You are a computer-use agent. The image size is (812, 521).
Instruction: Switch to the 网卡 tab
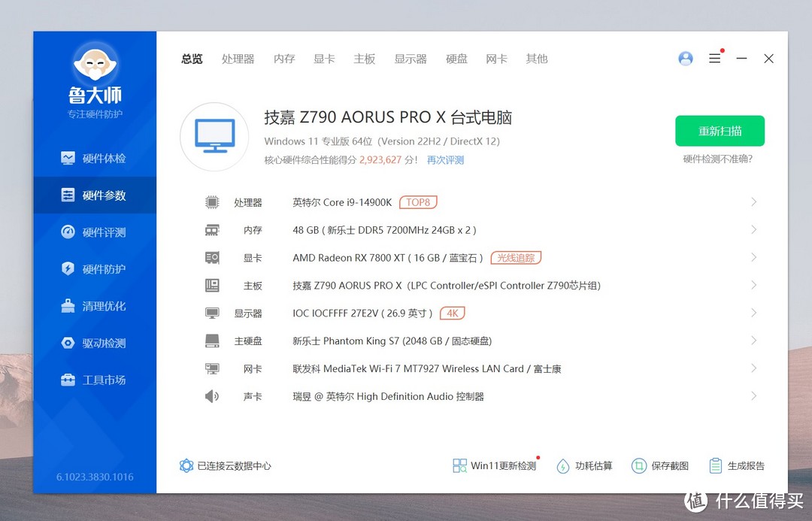[x=497, y=59]
